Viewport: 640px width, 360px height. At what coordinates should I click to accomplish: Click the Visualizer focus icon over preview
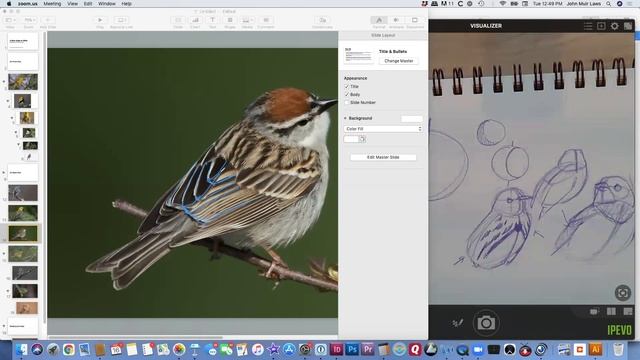pyautogui.click(x=622, y=293)
